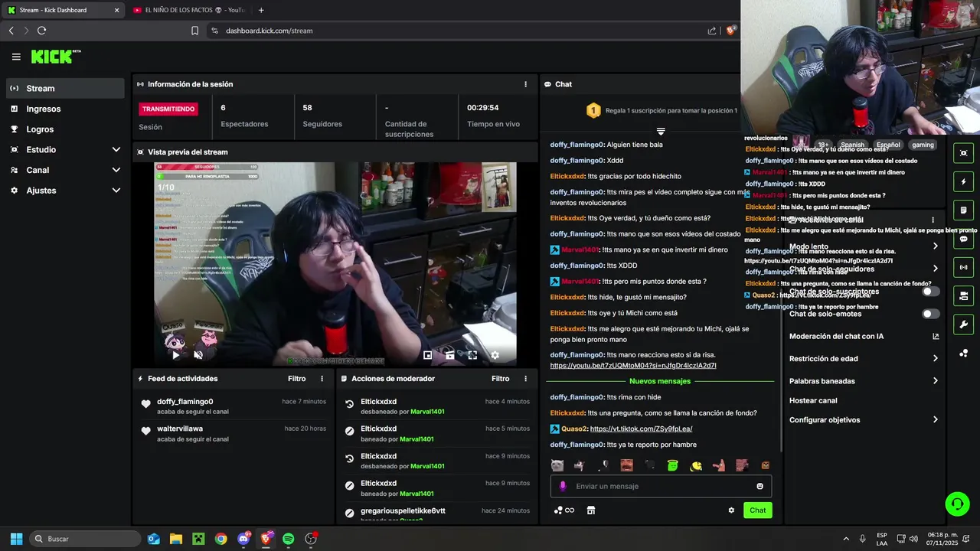Go to Stream in the sidebar
980x551 pixels.
click(65, 88)
